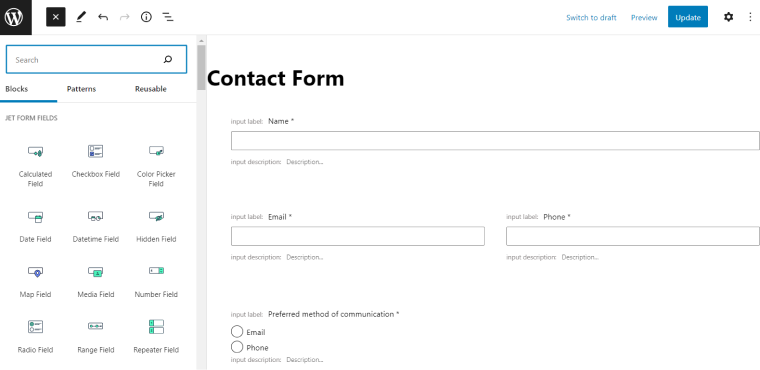Image resolution: width=760 pixels, height=370 pixels.
Task: Click the Switch to draft link
Action: click(x=591, y=17)
